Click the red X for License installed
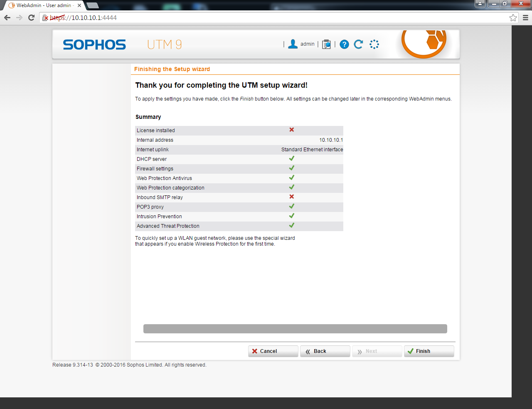This screenshot has height=409, width=532. [x=292, y=130]
